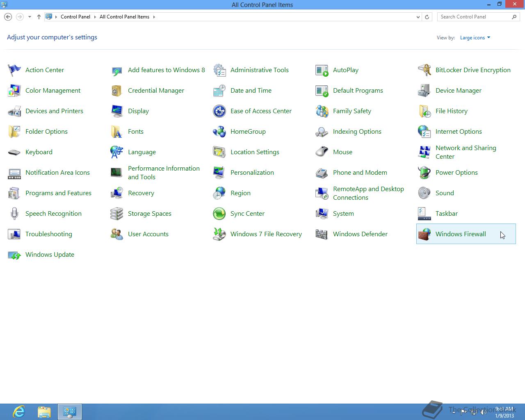Open the Date and Time icon
Viewport: 525px width, 420px height.
tap(219, 91)
